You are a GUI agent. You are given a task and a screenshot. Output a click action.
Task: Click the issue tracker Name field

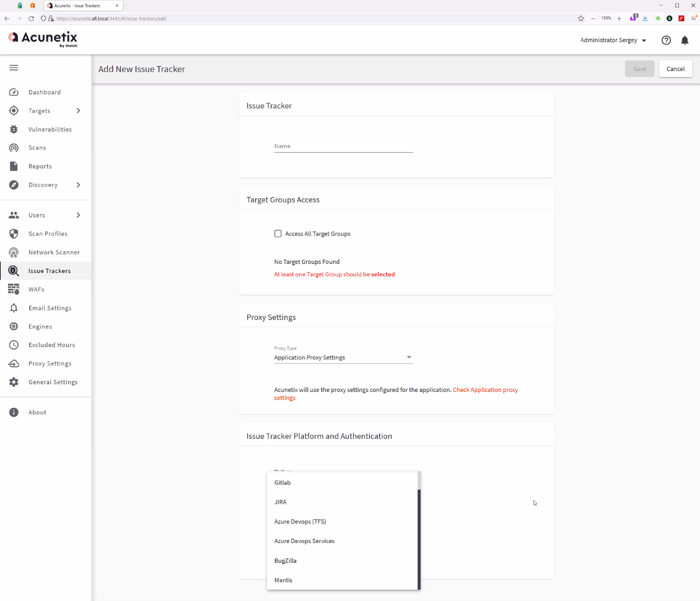[343, 146]
